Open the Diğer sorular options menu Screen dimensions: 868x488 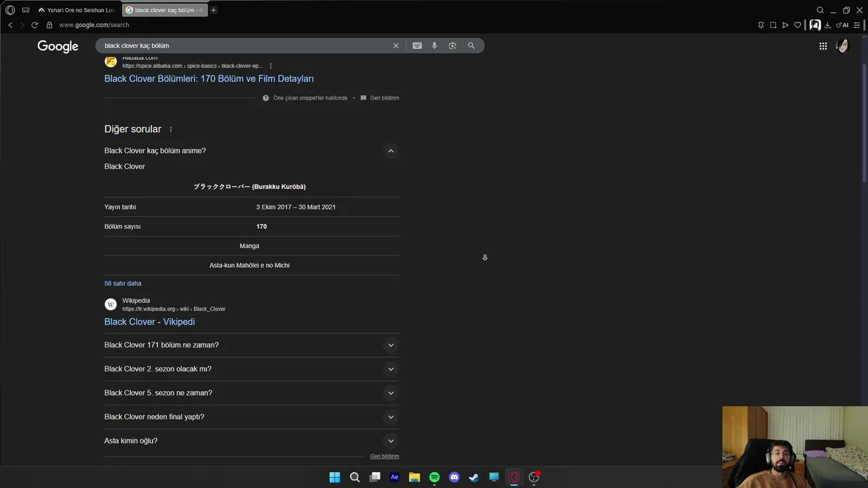[x=171, y=129]
